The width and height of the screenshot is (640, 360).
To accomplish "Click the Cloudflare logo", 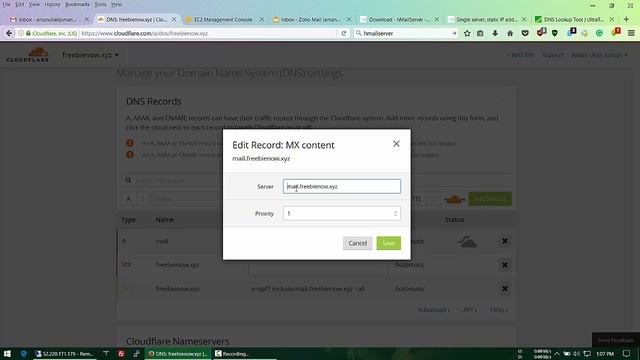I will (x=27, y=55).
